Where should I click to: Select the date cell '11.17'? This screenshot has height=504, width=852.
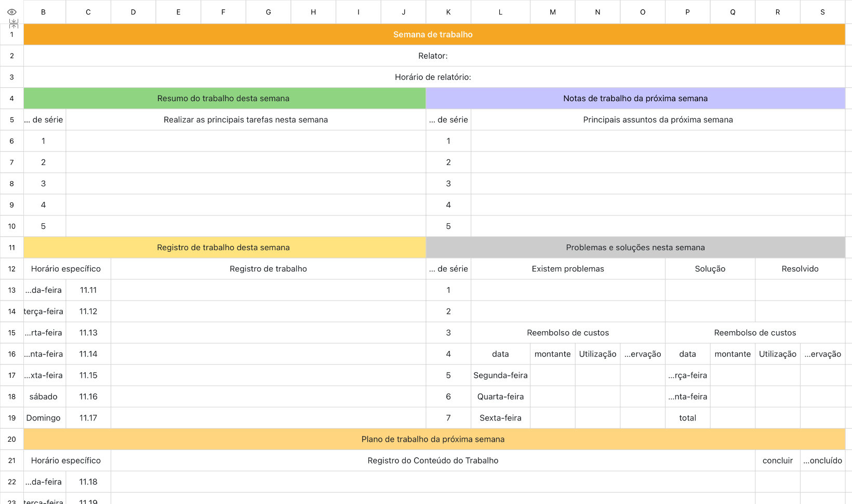[x=88, y=418]
